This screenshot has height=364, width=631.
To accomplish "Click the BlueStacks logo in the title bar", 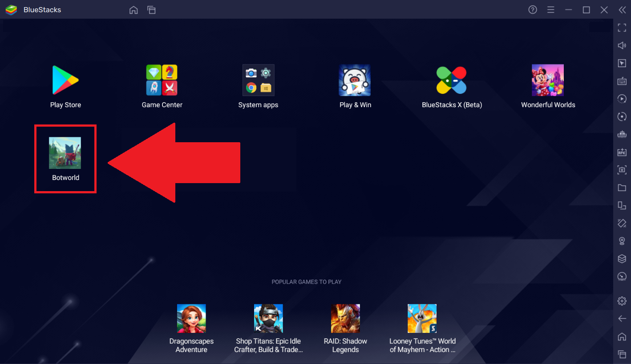I will pos(11,10).
